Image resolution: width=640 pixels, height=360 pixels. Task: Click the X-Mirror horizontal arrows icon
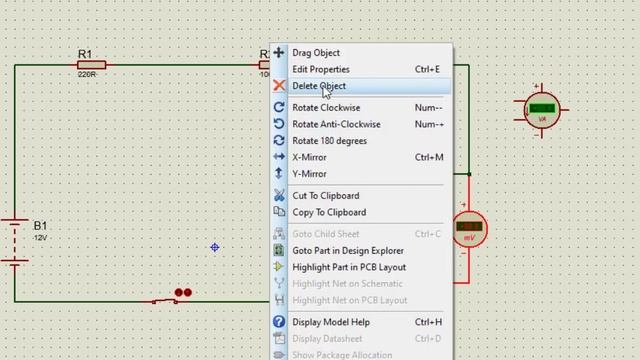(279, 157)
